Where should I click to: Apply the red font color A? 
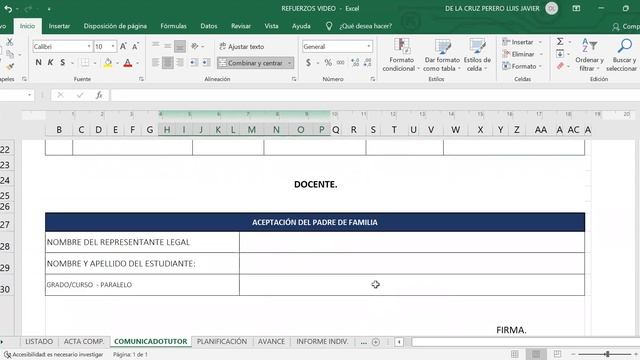128,63
